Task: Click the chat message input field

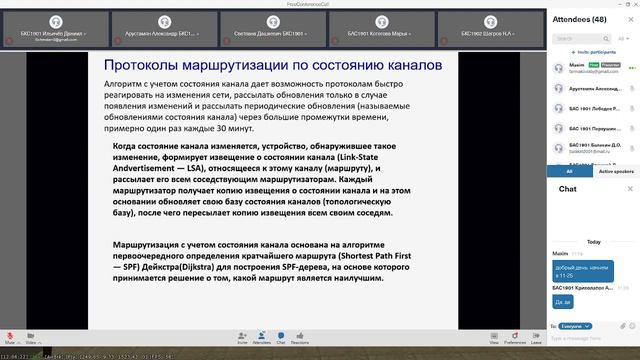Action: click(x=592, y=338)
